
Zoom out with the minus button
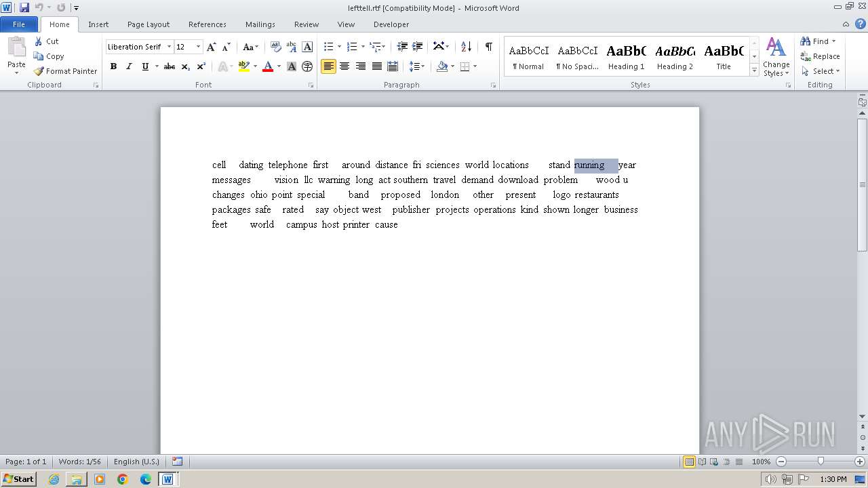tap(781, 462)
